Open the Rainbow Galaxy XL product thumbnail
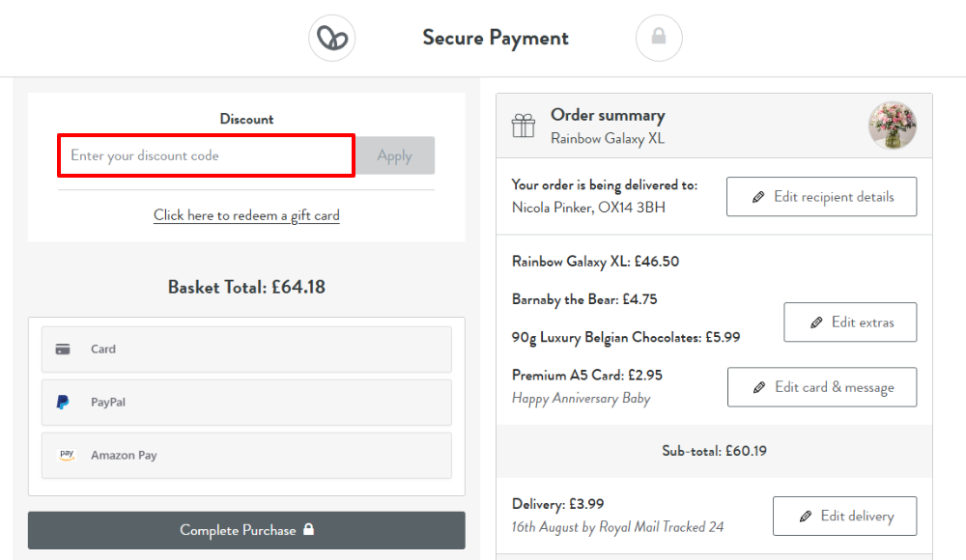This screenshot has width=966, height=560. (892, 126)
